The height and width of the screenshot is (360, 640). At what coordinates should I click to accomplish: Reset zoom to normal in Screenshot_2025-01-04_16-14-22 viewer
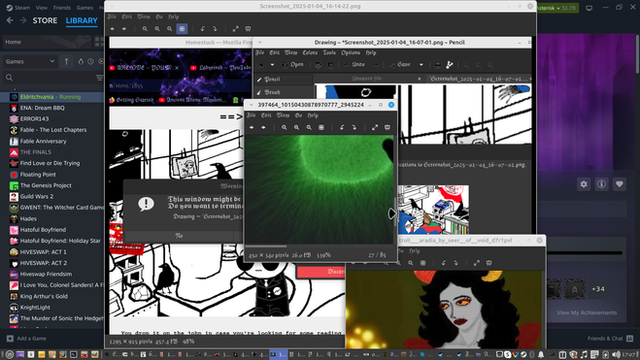(169, 29)
